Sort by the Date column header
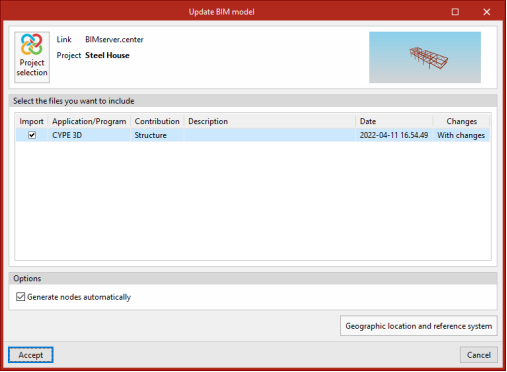Image resolution: width=507 pixels, height=372 pixels. (394, 121)
